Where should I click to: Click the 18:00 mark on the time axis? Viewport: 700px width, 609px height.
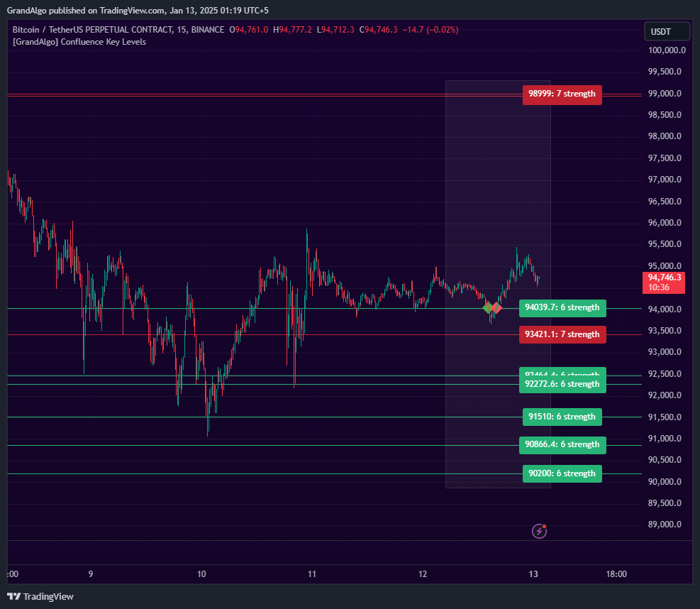pyautogui.click(x=616, y=574)
